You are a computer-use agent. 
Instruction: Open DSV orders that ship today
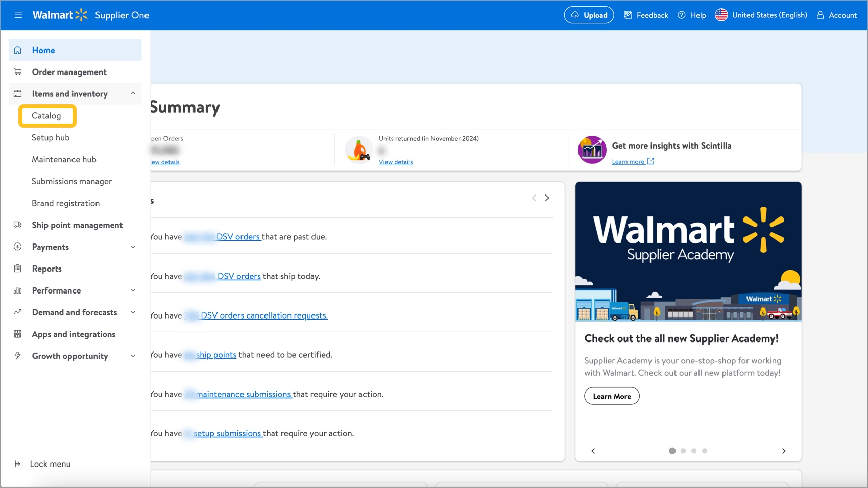tap(223, 276)
